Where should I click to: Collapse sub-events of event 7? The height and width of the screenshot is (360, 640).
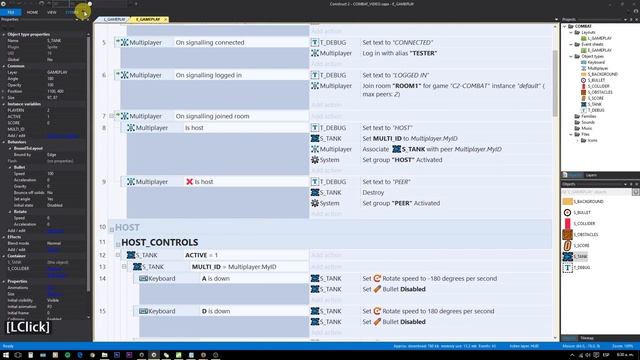click(x=111, y=116)
